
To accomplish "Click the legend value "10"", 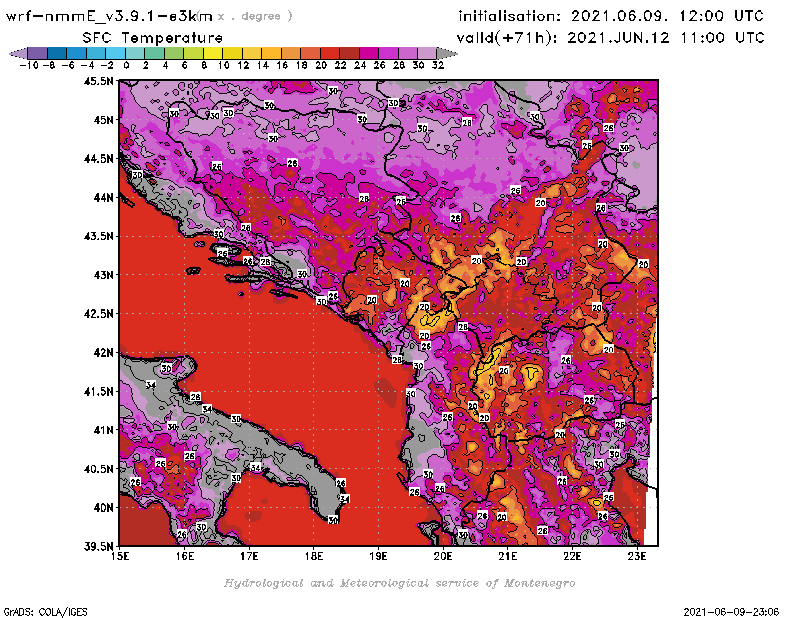I will 223,65.
